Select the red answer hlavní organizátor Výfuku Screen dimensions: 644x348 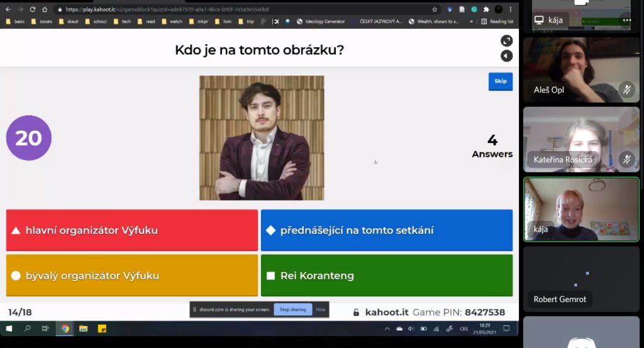(x=132, y=230)
